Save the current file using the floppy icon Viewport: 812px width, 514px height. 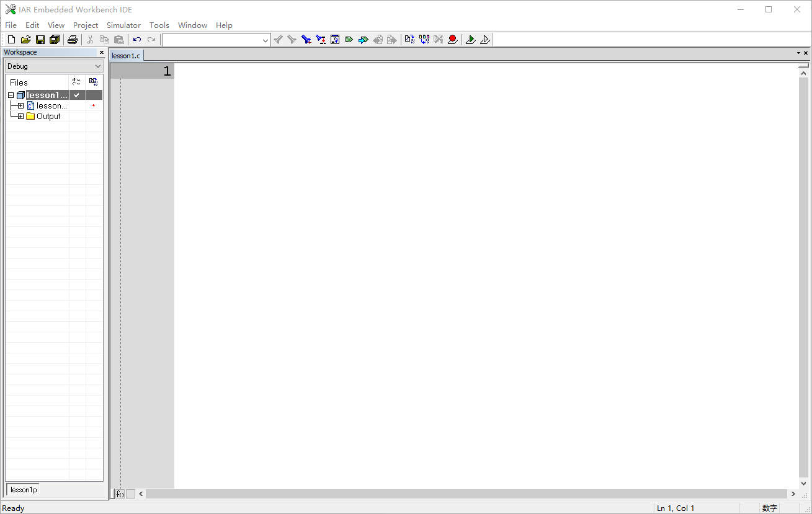point(40,40)
